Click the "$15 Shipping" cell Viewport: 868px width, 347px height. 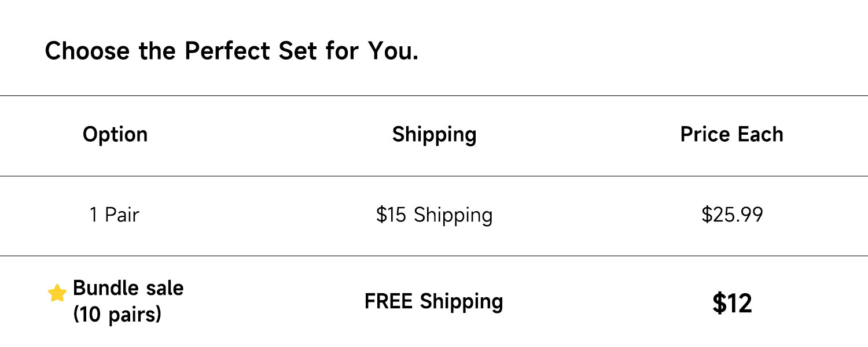pos(434,215)
